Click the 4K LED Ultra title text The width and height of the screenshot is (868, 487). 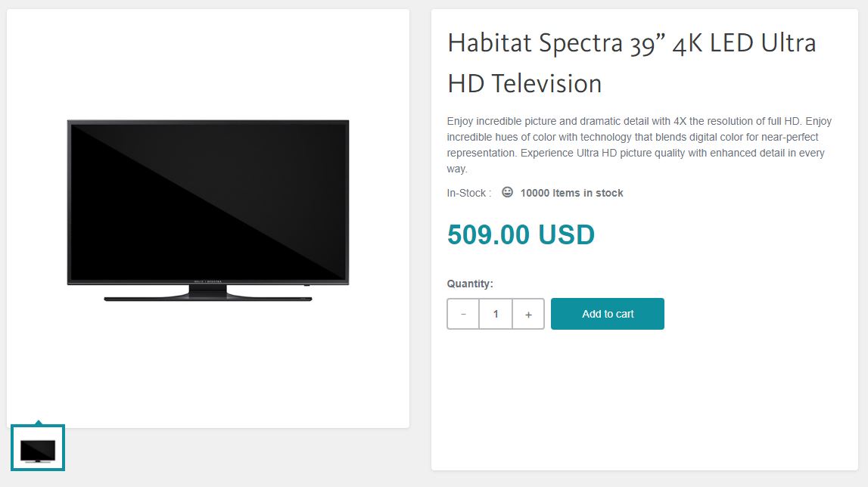pyautogui.click(x=744, y=43)
